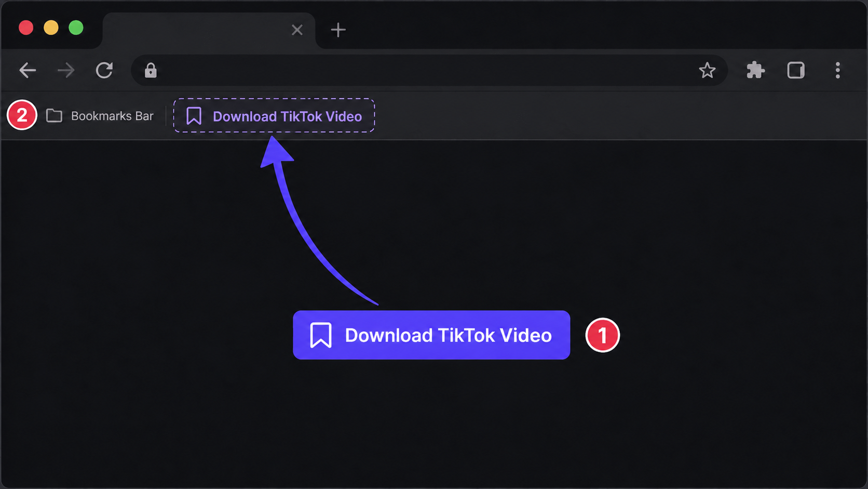The image size is (868, 489).
Task: Go back using the back arrow
Action: point(28,70)
